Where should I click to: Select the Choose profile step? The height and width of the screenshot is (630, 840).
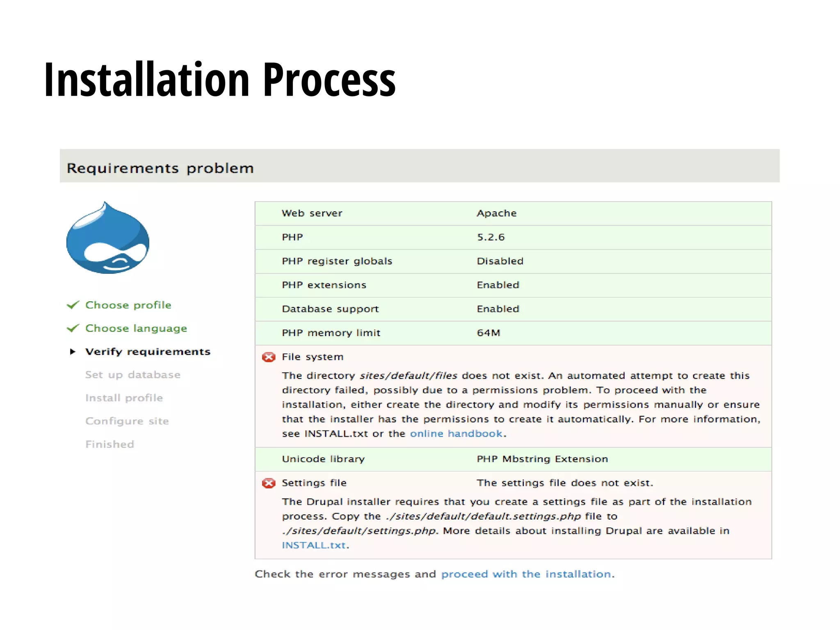click(128, 305)
